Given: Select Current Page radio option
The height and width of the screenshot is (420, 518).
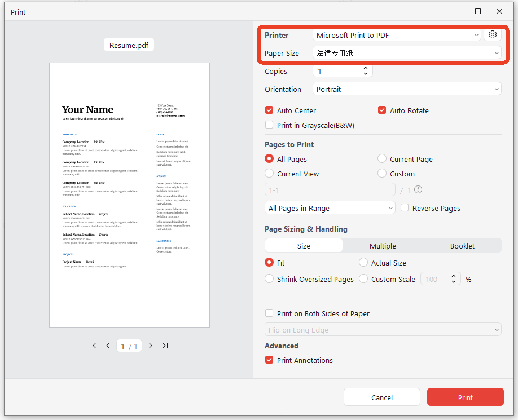Looking at the screenshot, I should [x=382, y=158].
